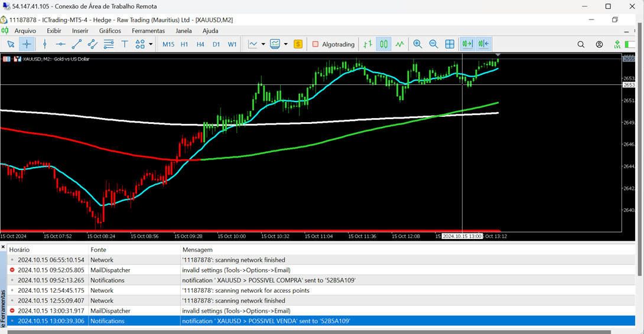Open the Ajuda menu

pyautogui.click(x=210, y=31)
